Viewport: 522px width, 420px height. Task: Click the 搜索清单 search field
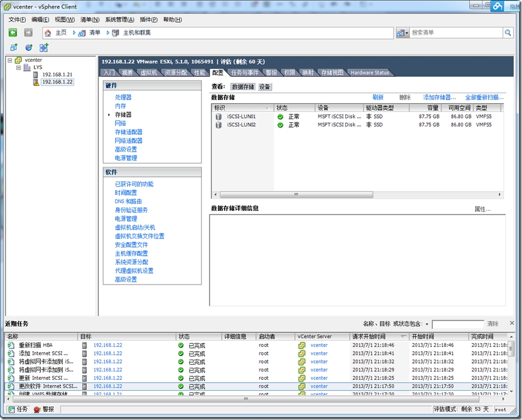455,32
